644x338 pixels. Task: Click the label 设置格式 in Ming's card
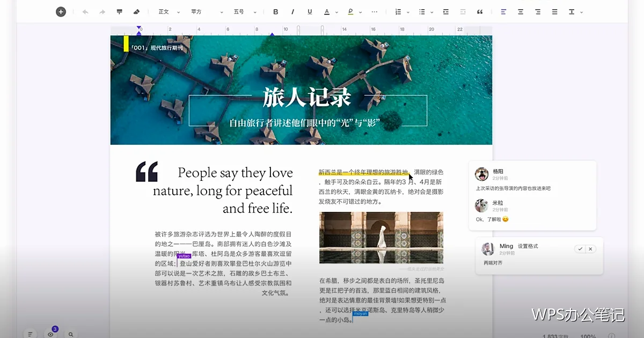click(x=528, y=246)
